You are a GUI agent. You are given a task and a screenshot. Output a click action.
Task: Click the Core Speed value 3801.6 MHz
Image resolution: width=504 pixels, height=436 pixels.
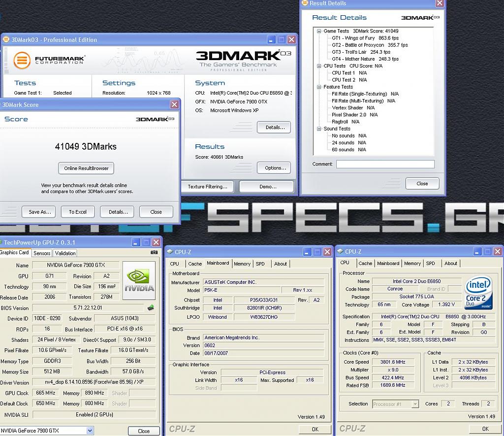coord(392,362)
